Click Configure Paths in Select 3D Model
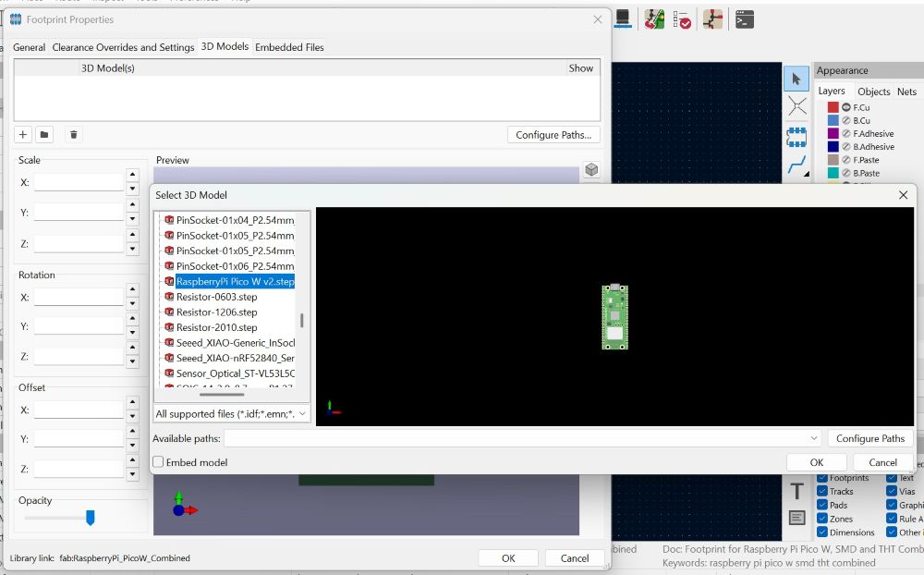The width and height of the screenshot is (924, 575). click(x=869, y=438)
